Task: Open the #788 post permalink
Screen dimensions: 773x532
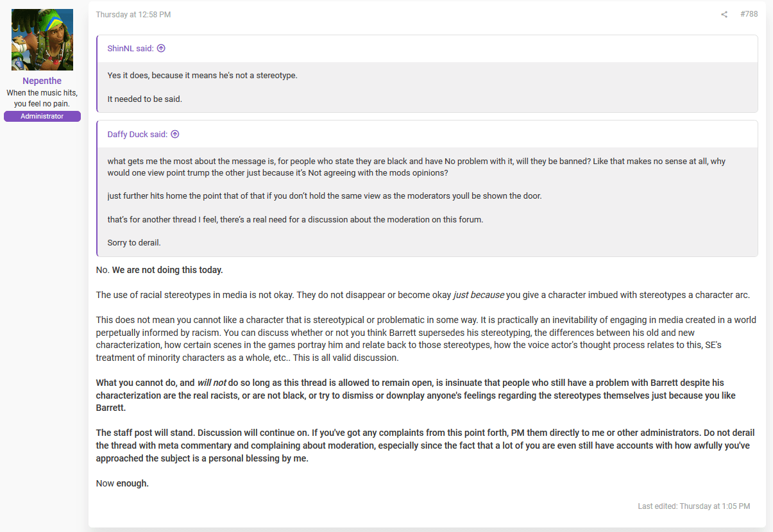Action: [x=749, y=14]
